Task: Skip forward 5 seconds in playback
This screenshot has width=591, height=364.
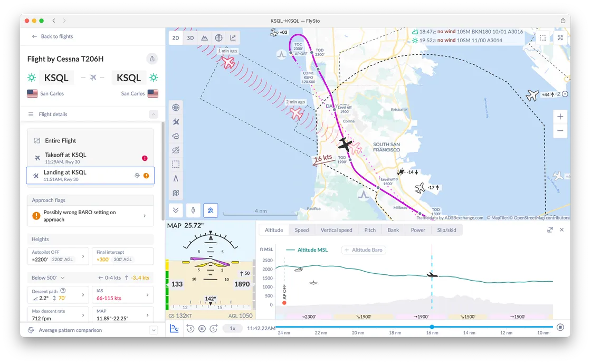Action: pos(214,329)
